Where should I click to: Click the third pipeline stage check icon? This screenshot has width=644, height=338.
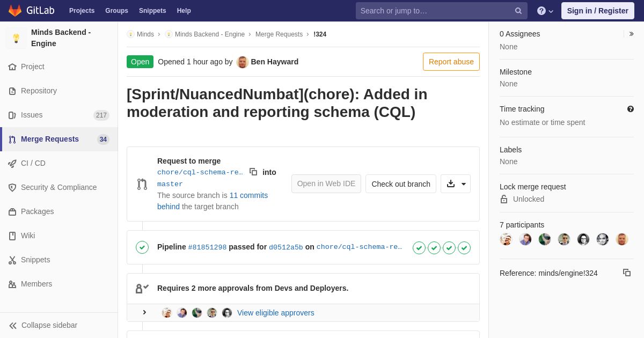[449, 248]
